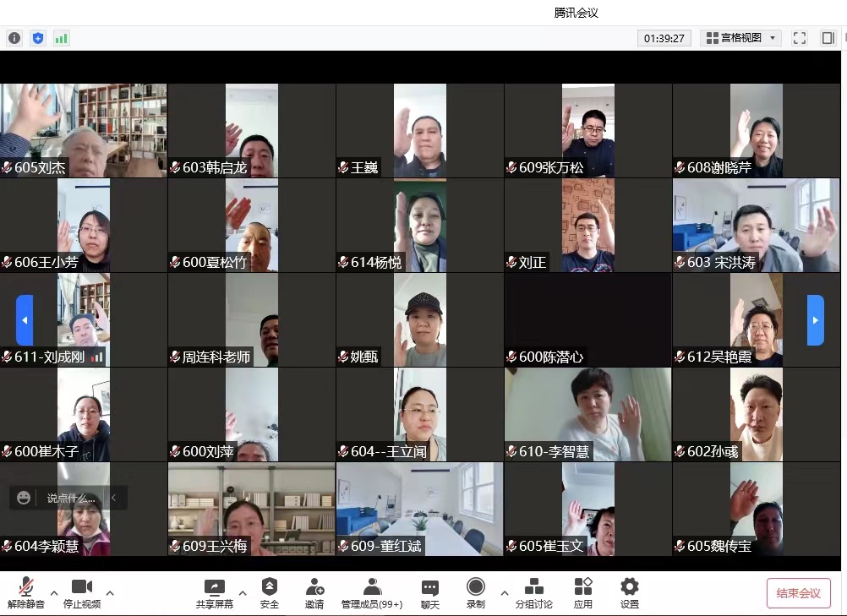Select the 610-李智慧 video tile
The height and width of the screenshot is (616, 847).
tap(587, 414)
